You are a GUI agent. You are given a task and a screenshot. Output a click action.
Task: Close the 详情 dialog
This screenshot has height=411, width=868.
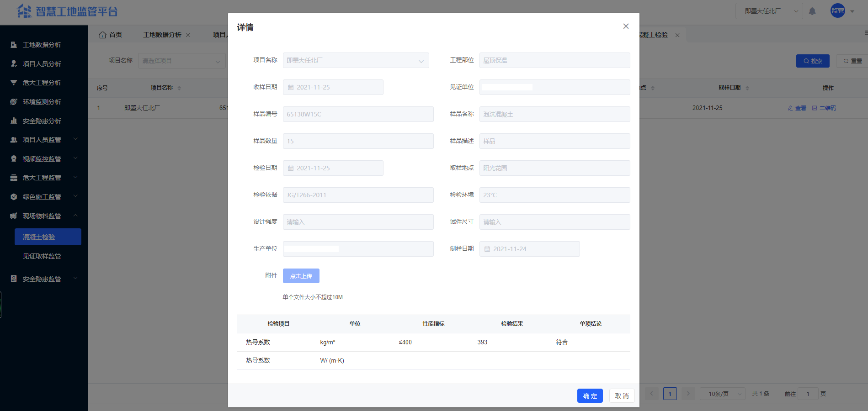tap(626, 26)
